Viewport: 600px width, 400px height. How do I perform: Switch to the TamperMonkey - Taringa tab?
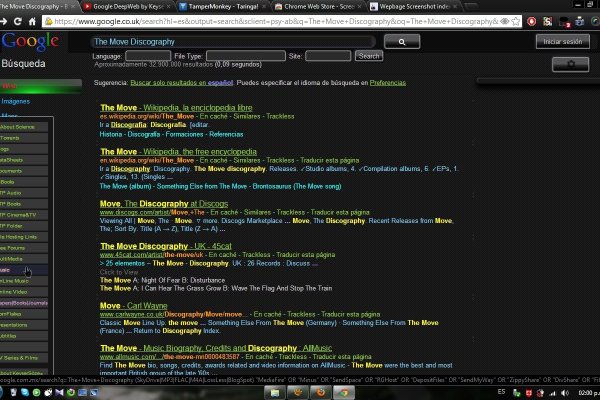pos(220,7)
